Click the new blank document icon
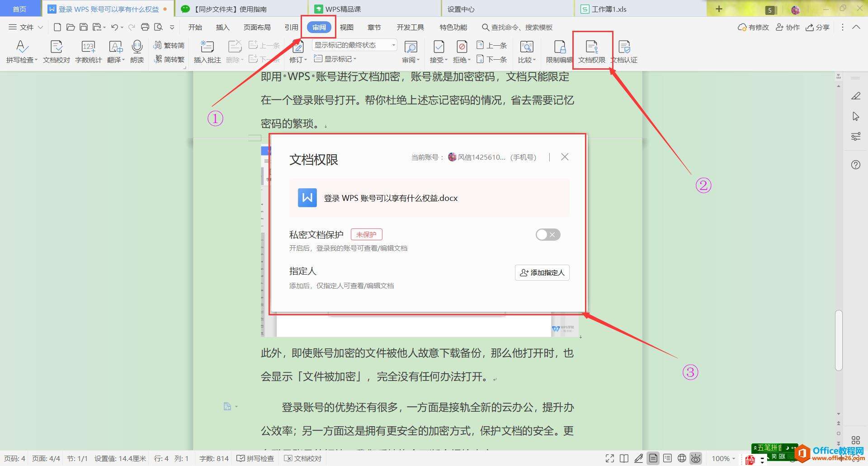868x466 pixels. [57, 27]
